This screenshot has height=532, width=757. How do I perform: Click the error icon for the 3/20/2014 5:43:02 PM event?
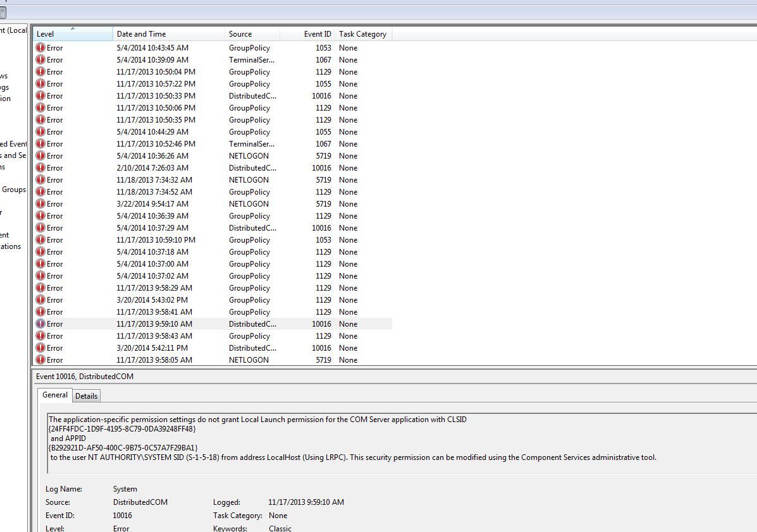pos(40,300)
